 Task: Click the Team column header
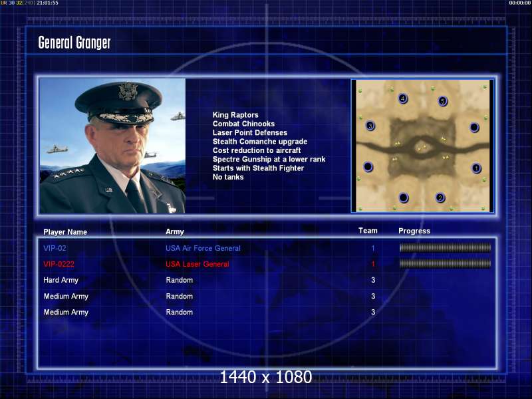pos(368,231)
